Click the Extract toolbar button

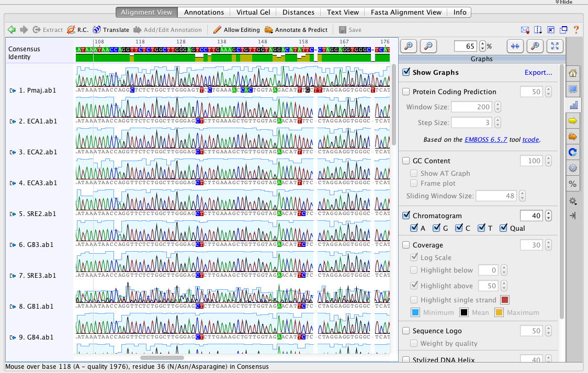(x=48, y=30)
